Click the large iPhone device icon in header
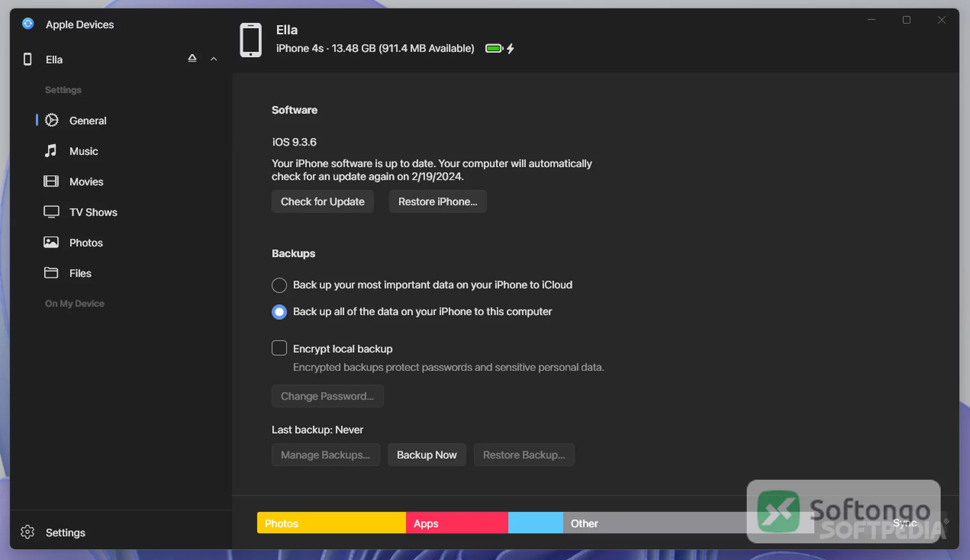Viewport: 970px width, 560px height. tap(251, 40)
